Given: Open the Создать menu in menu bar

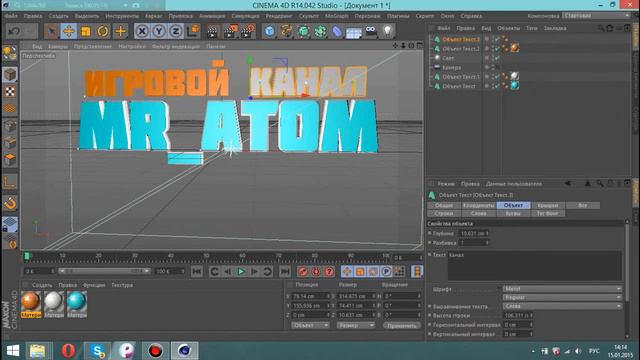Looking at the screenshot, I should point(58,16).
